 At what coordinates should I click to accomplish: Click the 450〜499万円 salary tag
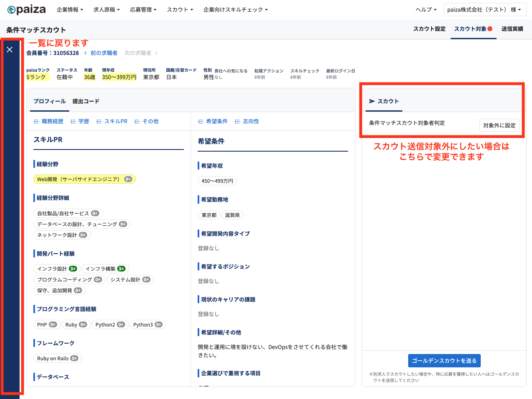click(217, 181)
